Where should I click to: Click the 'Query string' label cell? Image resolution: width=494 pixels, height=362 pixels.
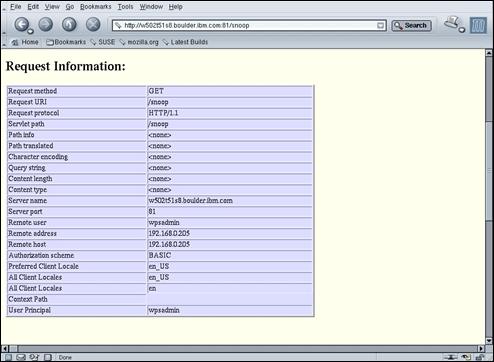[77, 168]
